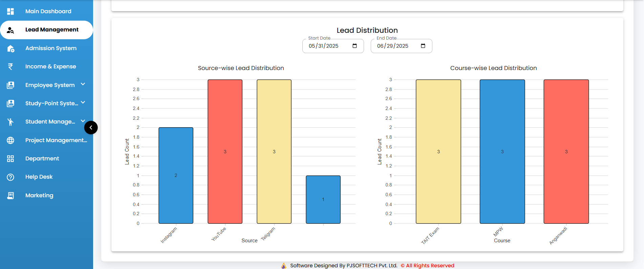Open the Start Date calendar picker icon
This screenshot has width=644, height=269.
[x=355, y=46]
